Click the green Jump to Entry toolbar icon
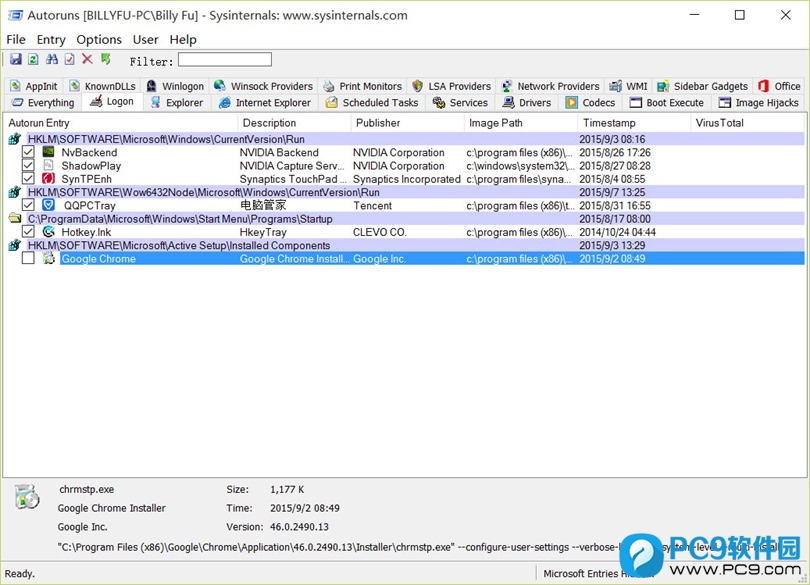Screen dimensions: 810x585 tap(106, 59)
